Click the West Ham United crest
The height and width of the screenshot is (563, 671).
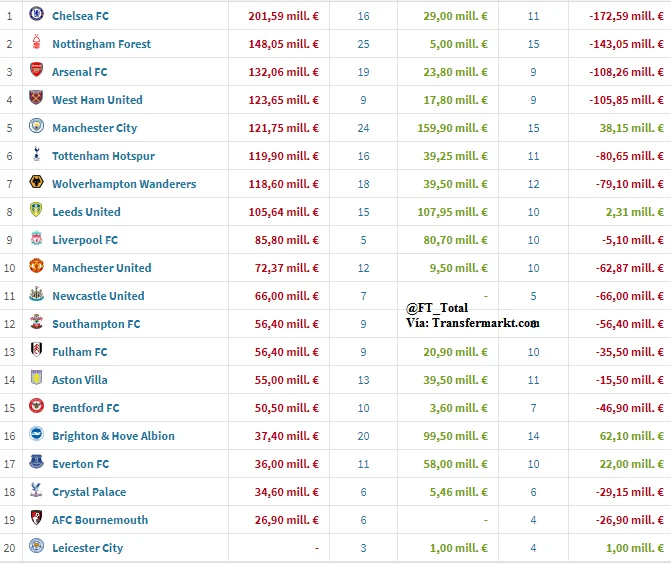tap(36, 98)
